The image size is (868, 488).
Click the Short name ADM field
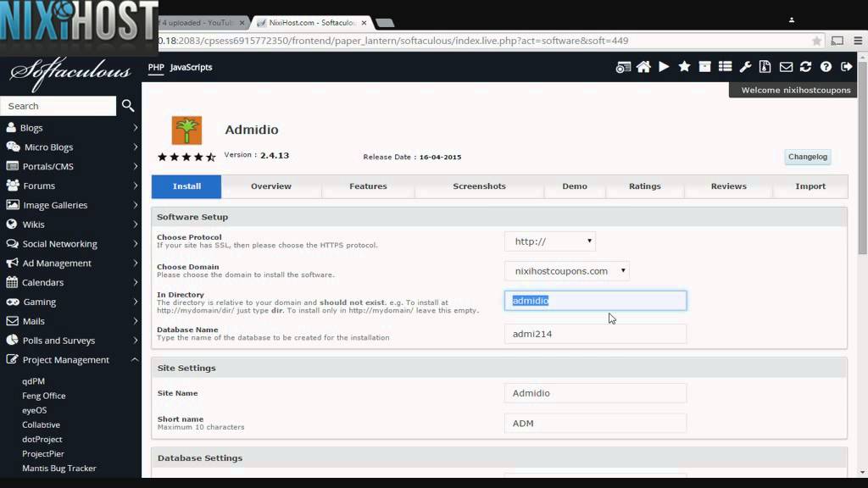595,424
